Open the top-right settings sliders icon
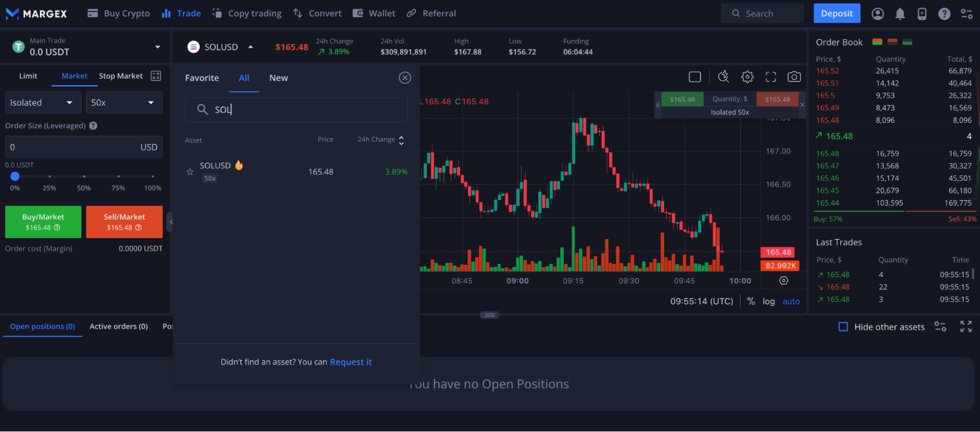The height and width of the screenshot is (432, 980). (x=966, y=14)
